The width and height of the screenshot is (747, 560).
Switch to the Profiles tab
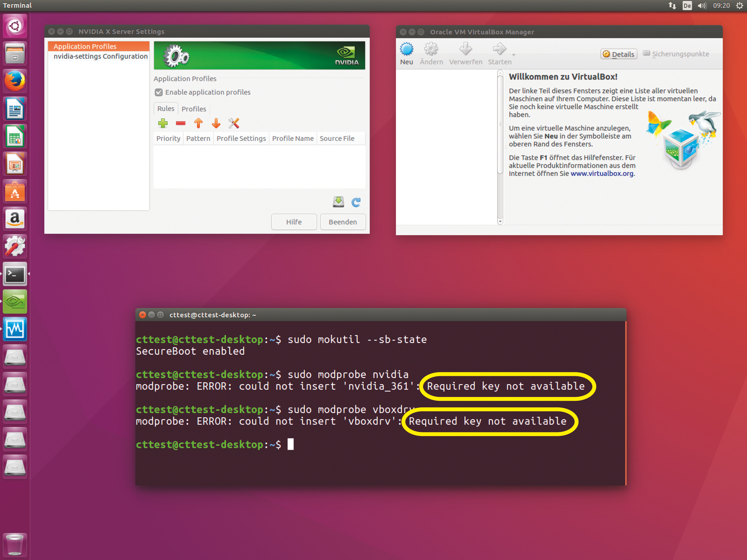pos(193,109)
